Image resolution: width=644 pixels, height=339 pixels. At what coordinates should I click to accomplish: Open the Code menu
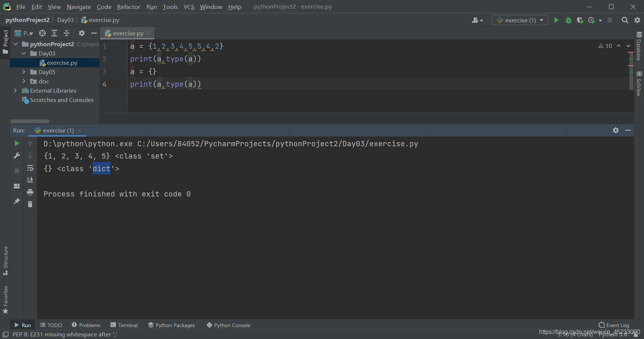104,7
